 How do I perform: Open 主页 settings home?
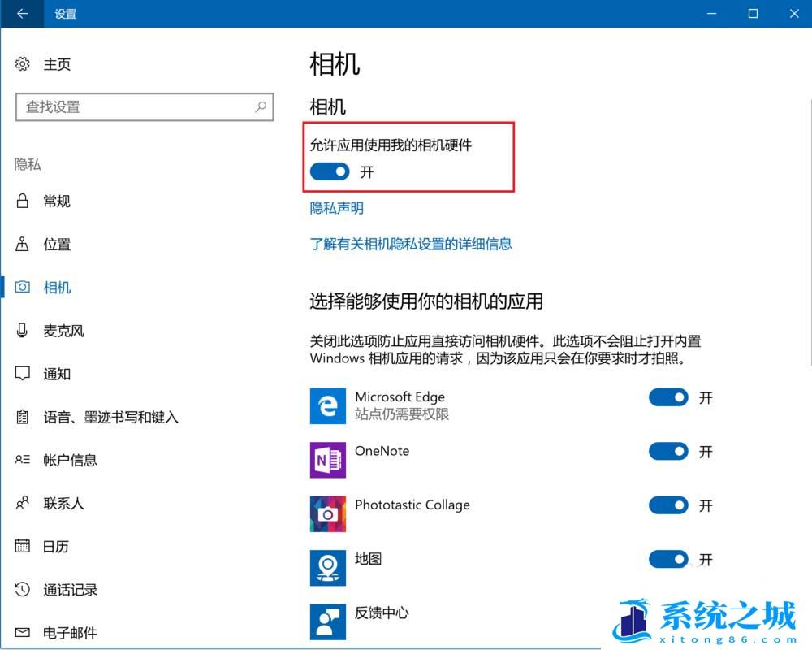click(57, 64)
